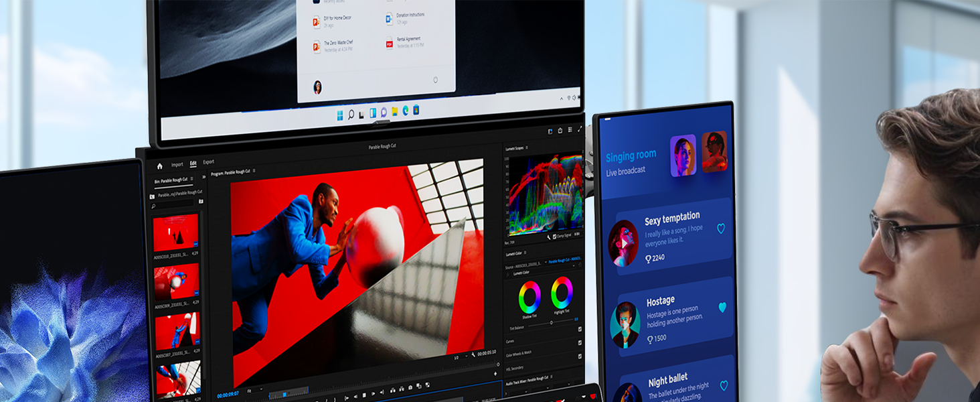This screenshot has height=402, width=980.
Task: Open the DIY for Home Decor file
Action: pyautogui.click(x=333, y=21)
